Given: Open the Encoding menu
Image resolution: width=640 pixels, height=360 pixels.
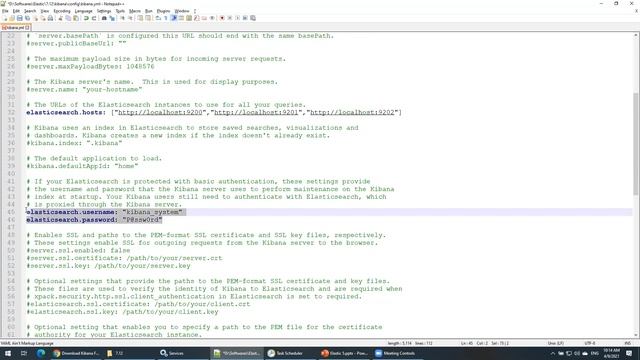Looking at the screenshot, I should coord(62,11).
